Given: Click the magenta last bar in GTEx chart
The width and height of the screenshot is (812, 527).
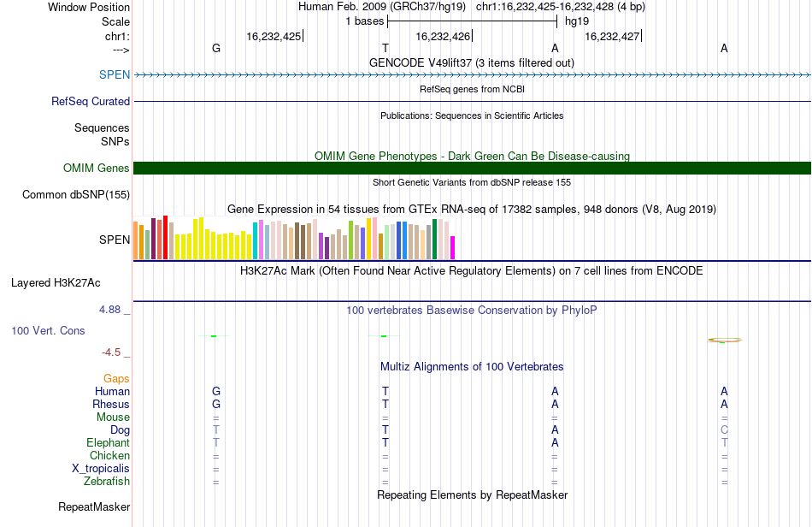Looking at the screenshot, I should 453,248.
